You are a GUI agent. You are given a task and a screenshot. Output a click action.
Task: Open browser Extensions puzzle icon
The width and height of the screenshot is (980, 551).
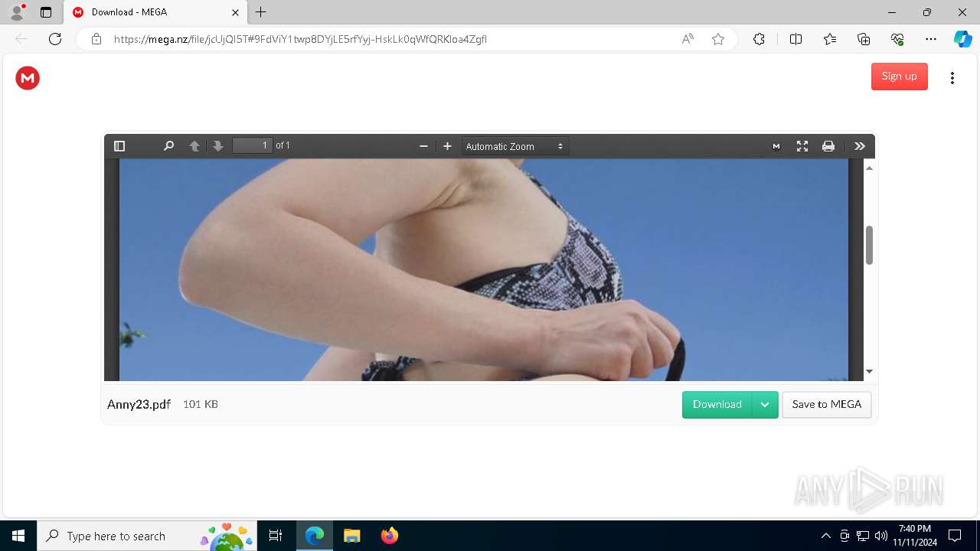[x=759, y=39]
